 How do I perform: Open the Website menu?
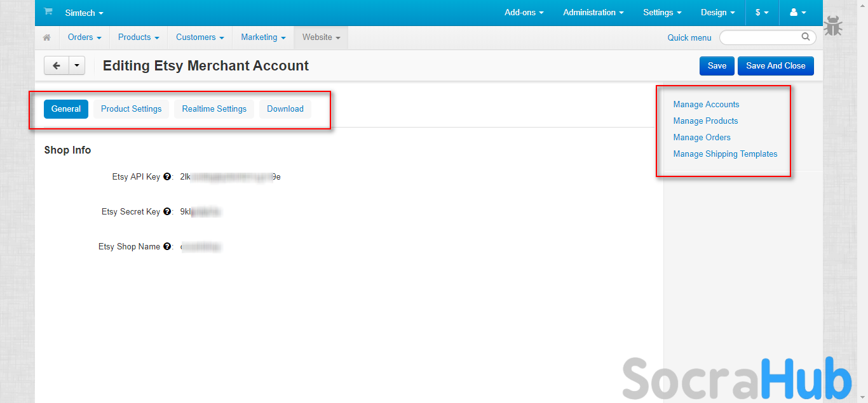point(321,37)
